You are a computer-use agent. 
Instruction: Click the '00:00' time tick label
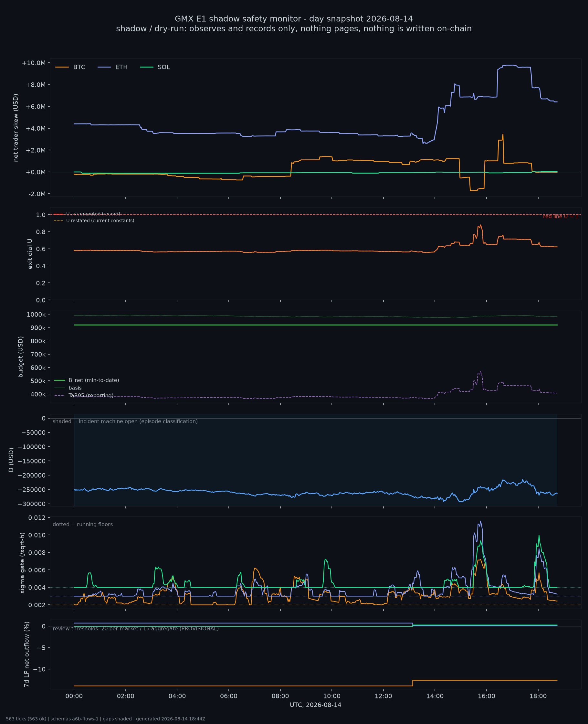click(74, 696)
